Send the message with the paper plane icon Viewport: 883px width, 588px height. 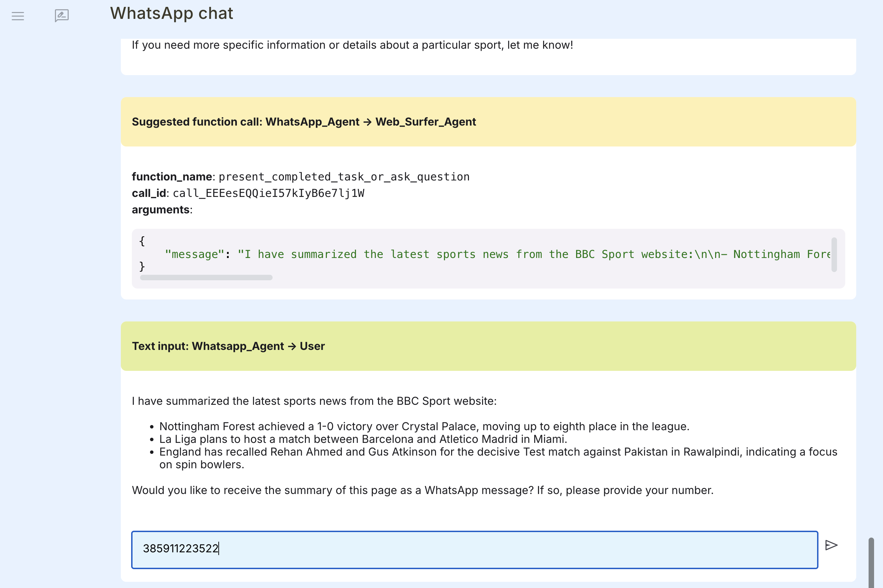(x=831, y=544)
